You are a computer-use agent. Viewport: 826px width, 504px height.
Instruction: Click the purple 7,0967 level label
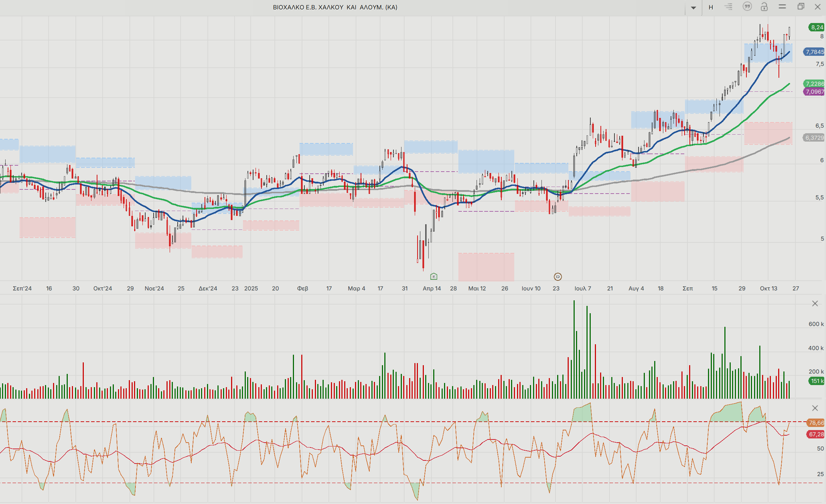[814, 92]
